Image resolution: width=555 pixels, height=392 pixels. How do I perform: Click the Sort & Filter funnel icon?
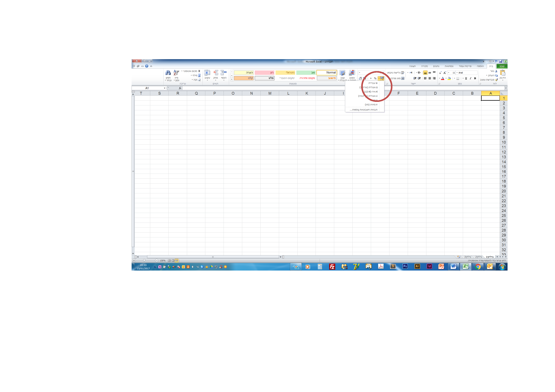pyautogui.click(x=176, y=73)
